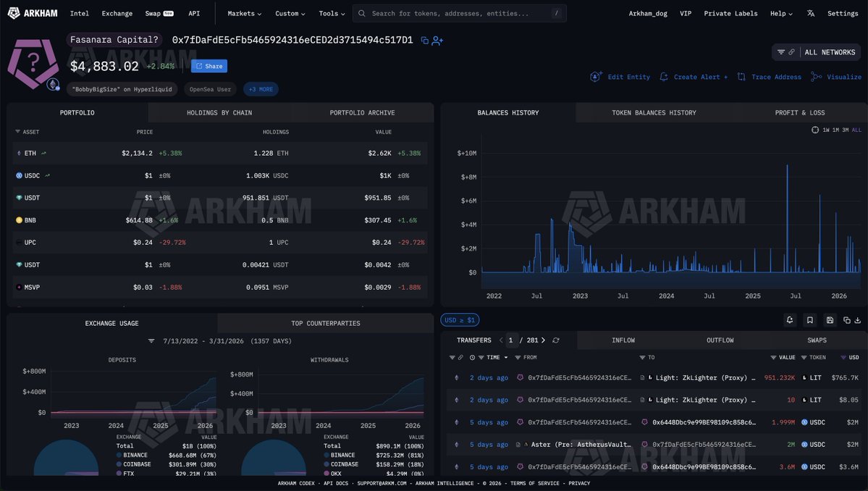Viewport: 868px width, 491px height.
Task: Switch to the Portfolio Archive tab
Action: pyautogui.click(x=362, y=112)
